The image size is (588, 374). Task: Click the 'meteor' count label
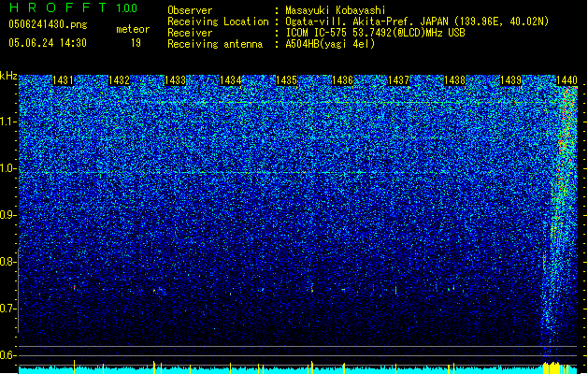133,29
